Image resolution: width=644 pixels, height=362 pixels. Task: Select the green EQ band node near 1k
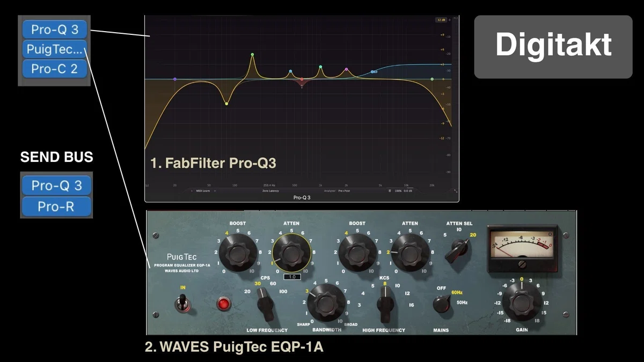pos(320,67)
